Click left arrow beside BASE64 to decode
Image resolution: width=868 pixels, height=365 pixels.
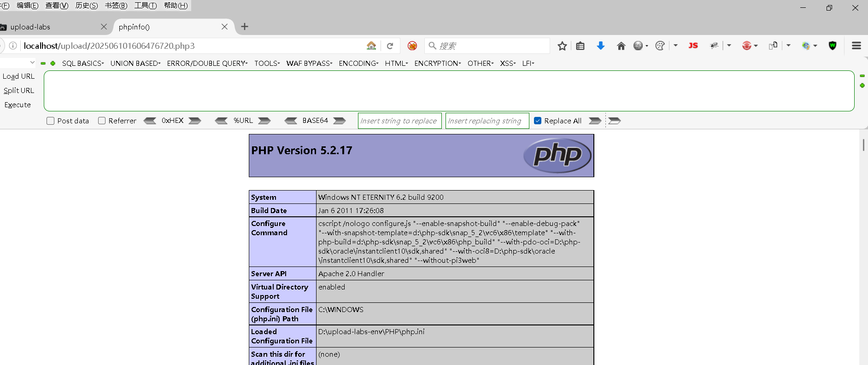tap(291, 121)
